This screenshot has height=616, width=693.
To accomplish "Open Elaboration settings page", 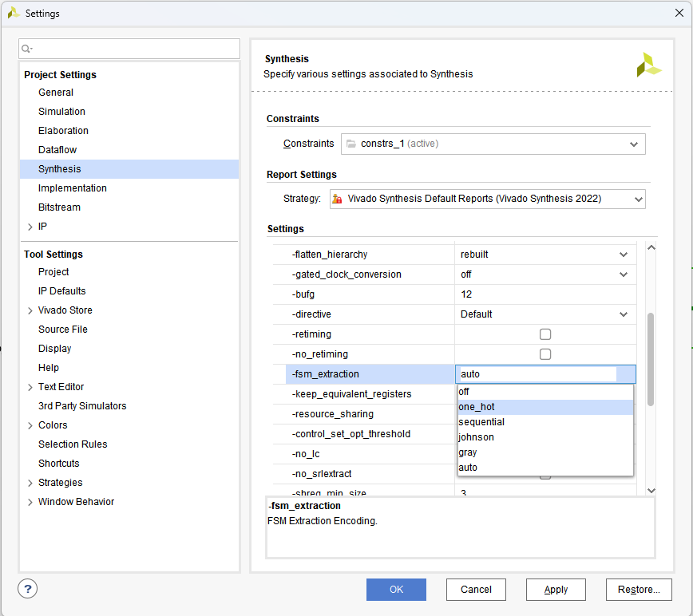I will tap(63, 131).
